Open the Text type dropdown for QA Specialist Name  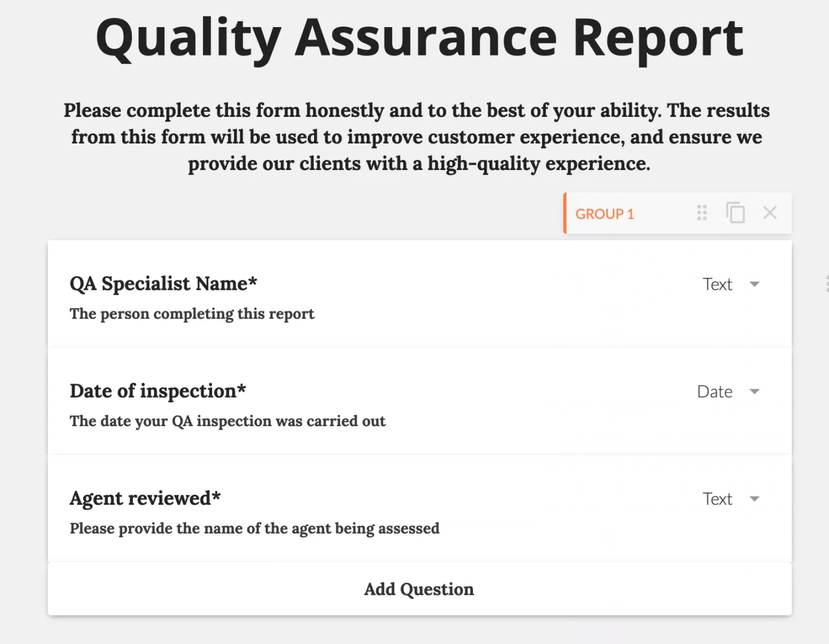coord(717,285)
